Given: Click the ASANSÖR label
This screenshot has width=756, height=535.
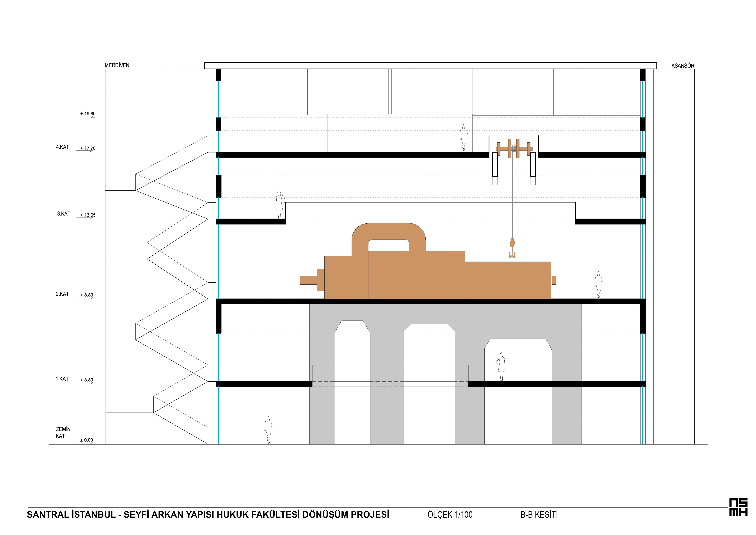Looking at the screenshot, I should click(x=683, y=66).
